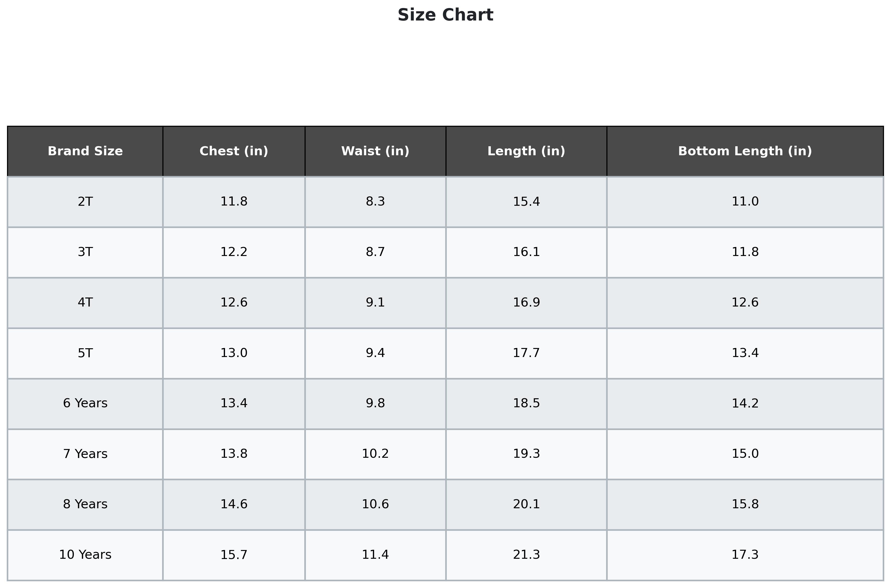Select the Waist (in) column header
Screen dimensions: 891x588
[375, 151]
